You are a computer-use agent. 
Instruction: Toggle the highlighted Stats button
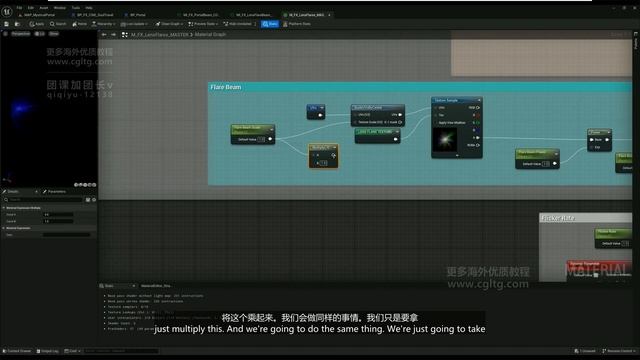[x=270, y=24]
